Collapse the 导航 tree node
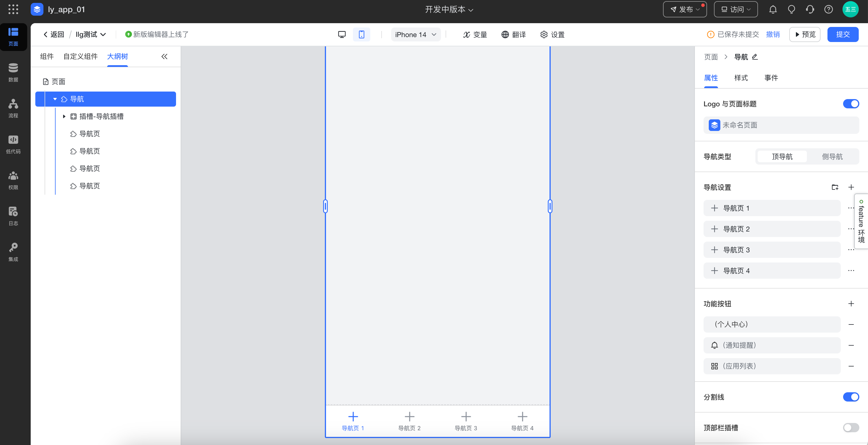Viewport: 868px width, 445px height. pyautogui.click(x=55, y=99)
